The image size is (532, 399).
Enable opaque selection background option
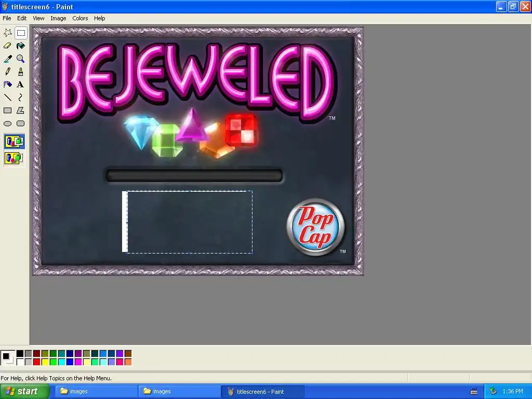point(14,141)
